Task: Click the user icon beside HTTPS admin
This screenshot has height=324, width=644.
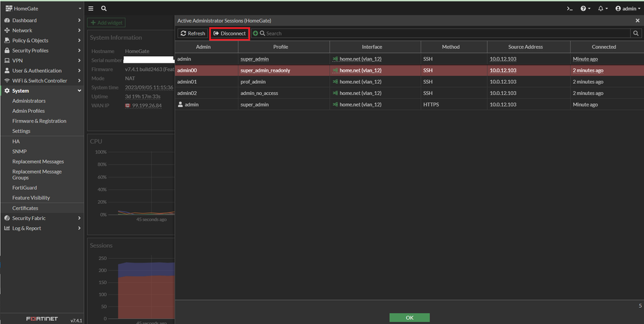Action: tap(180, 105)
